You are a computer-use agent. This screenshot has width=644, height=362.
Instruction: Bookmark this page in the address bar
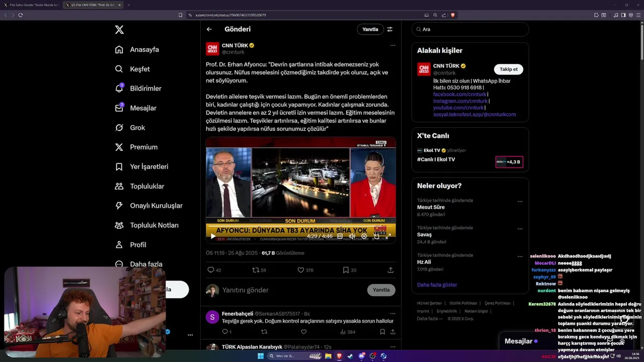point(180,15)
